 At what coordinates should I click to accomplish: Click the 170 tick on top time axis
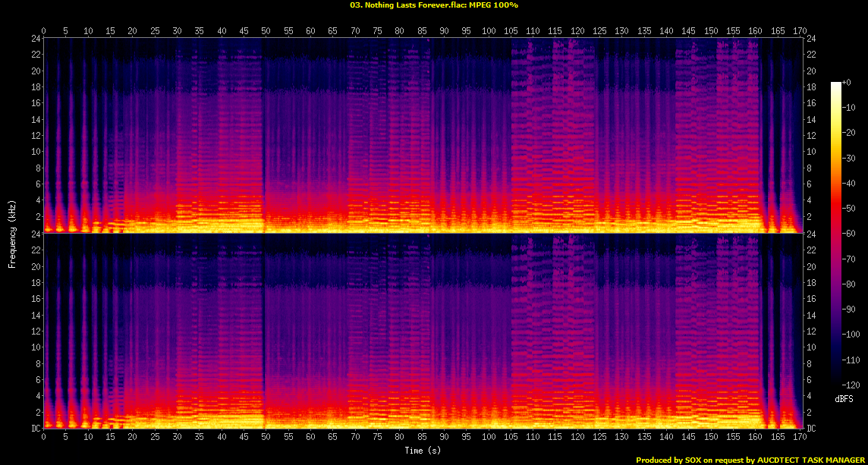pos(799,31)
